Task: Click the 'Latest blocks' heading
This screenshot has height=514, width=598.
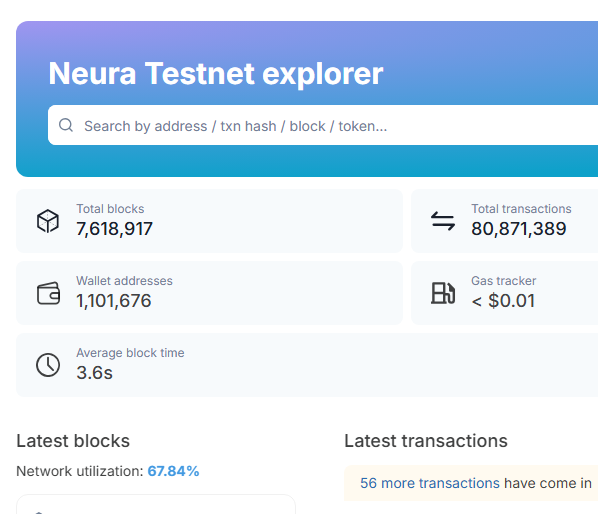Action: [73, 441]
